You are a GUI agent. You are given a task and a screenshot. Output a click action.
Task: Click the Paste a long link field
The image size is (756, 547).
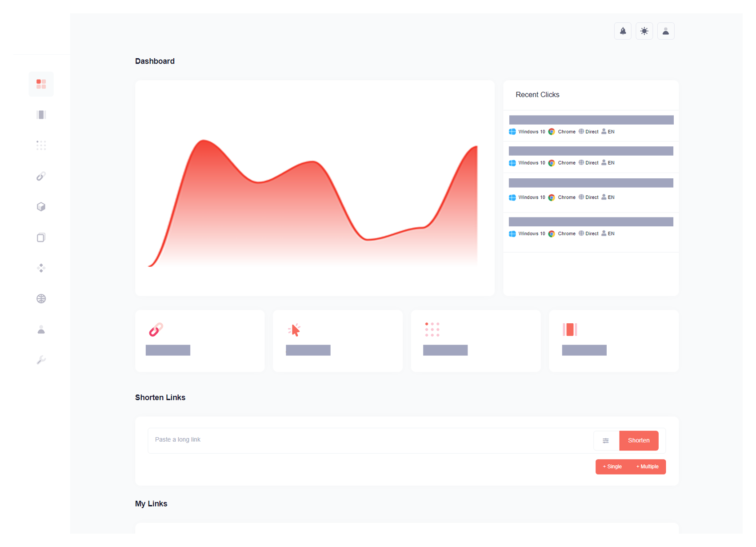coord(369,440)
